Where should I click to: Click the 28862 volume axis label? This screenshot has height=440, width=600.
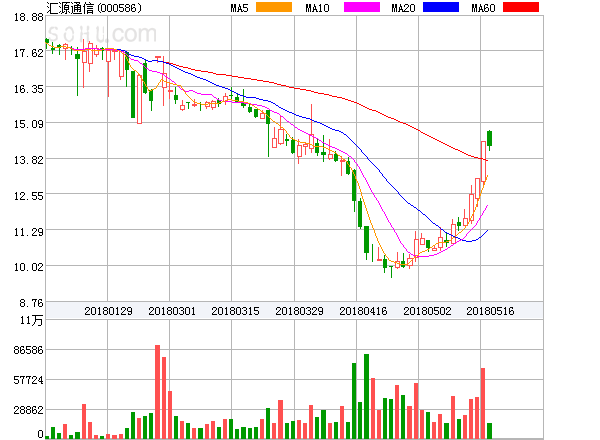tap(29, 410)
